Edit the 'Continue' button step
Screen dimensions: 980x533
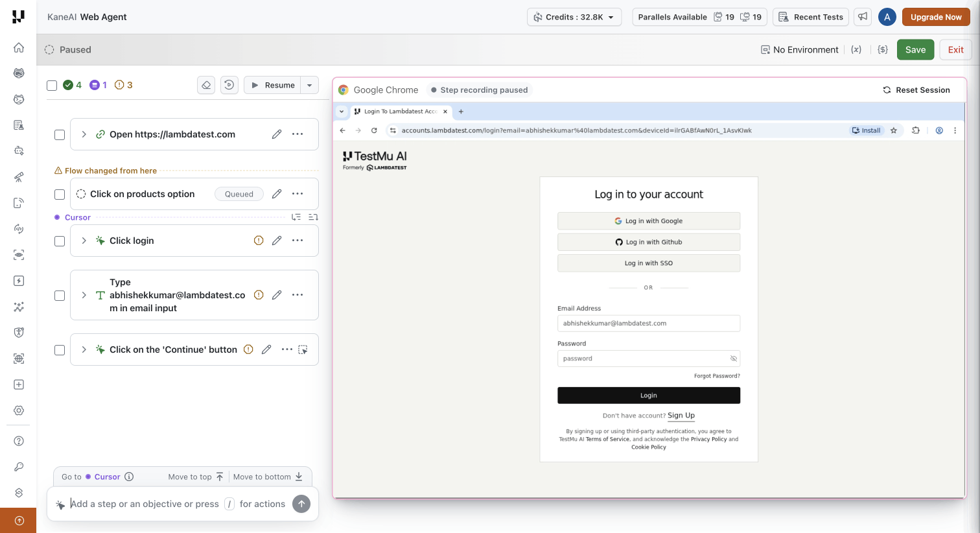[266, 349]
